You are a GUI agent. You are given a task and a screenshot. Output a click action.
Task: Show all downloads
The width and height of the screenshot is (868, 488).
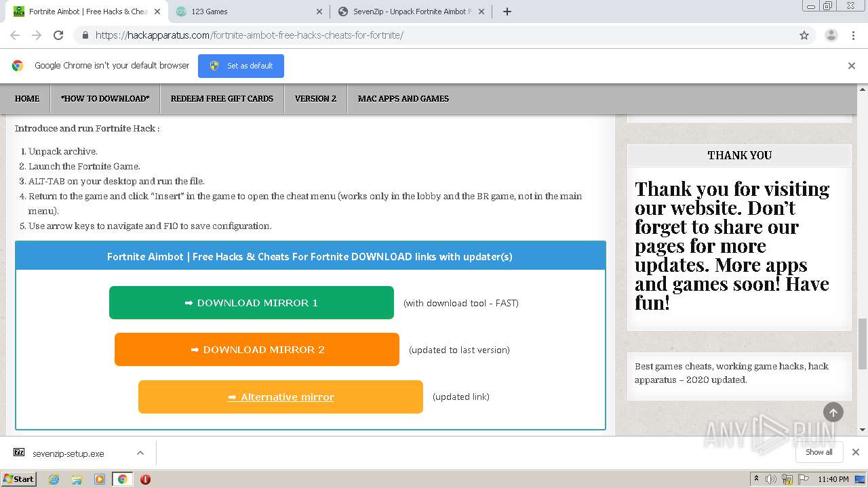coord(818,452)
